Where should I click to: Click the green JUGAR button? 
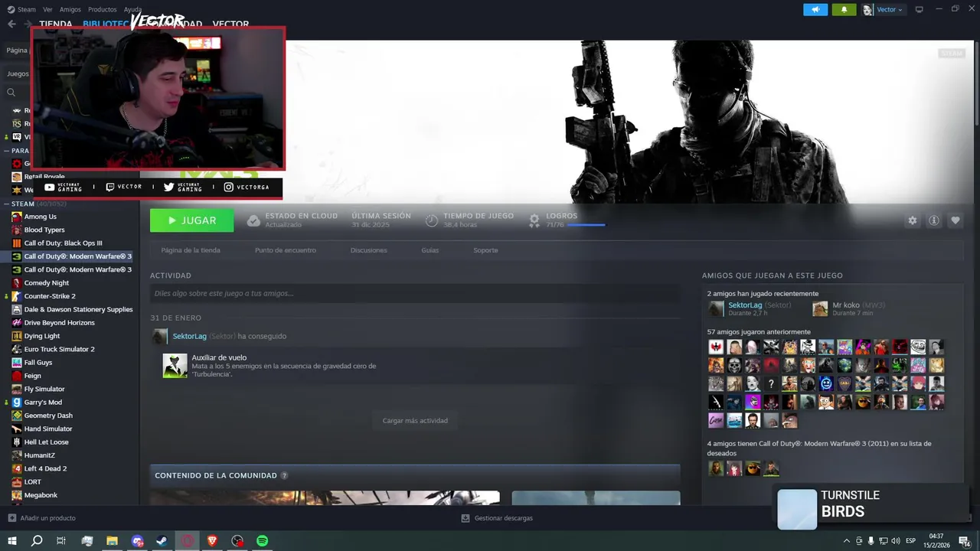[192, 220]
